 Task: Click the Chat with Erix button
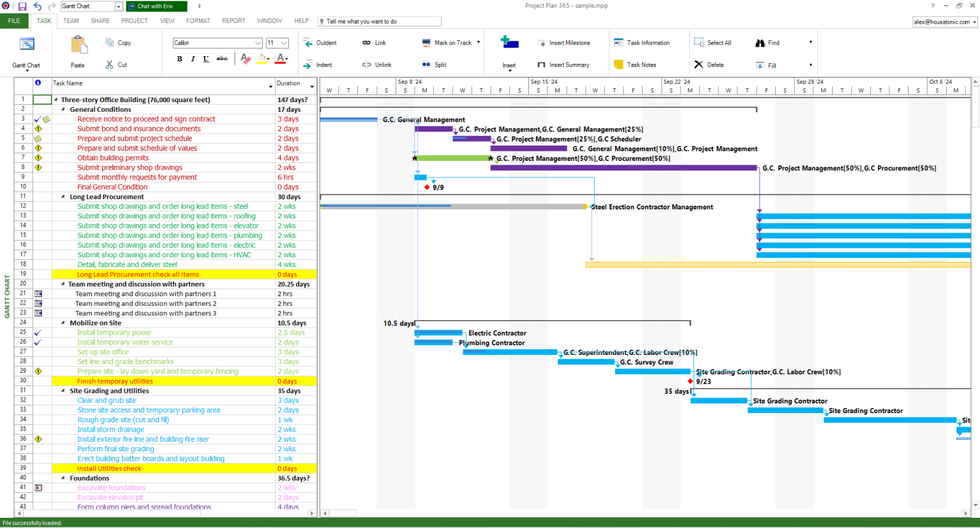tap(156, 6)
